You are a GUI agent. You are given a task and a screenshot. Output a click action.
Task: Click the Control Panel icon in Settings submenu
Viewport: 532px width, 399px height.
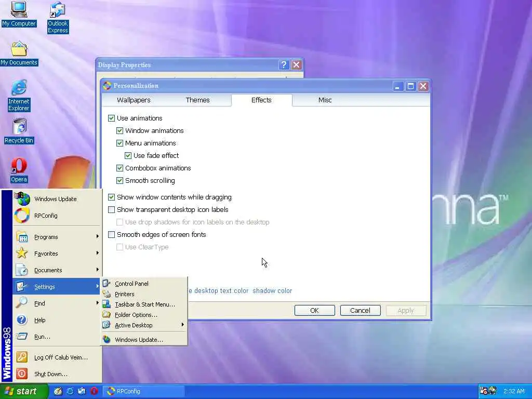pos(107,283)
